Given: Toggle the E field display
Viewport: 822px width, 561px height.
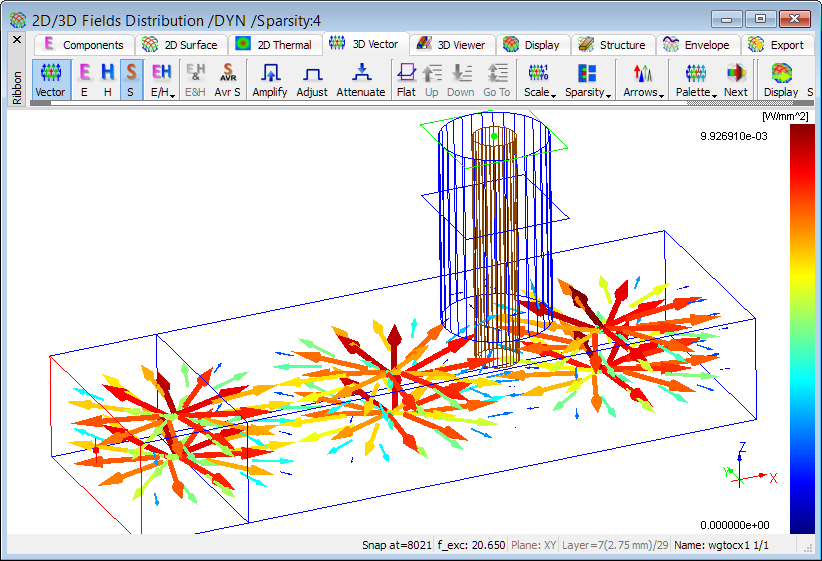Looking at the screenshot, I should point(84,80).
